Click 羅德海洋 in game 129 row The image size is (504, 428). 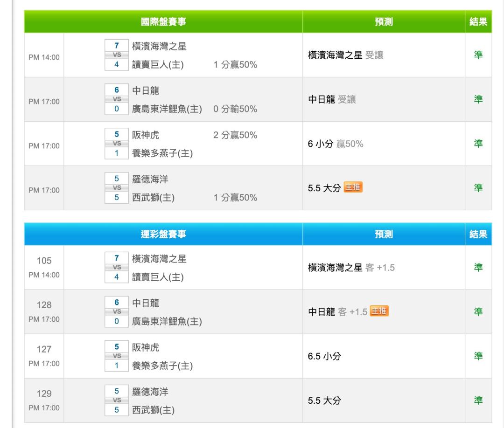(x=150, y=392)
